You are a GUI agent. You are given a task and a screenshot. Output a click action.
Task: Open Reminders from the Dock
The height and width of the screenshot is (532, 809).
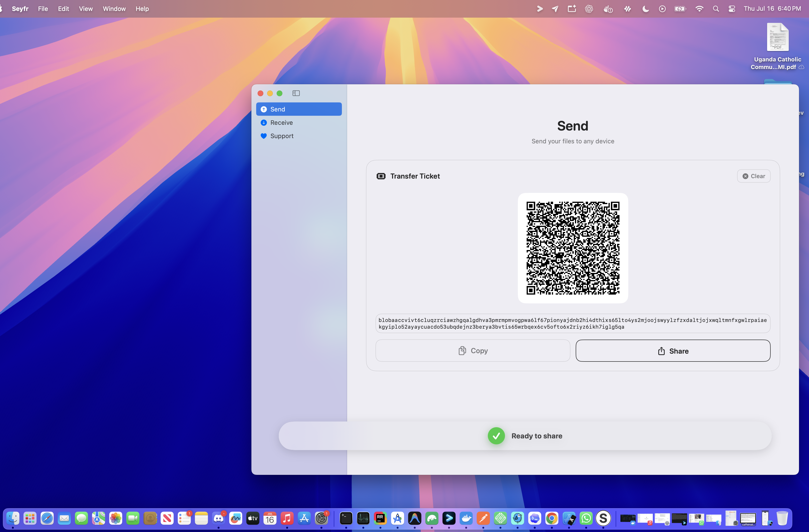tap(184, 518)
